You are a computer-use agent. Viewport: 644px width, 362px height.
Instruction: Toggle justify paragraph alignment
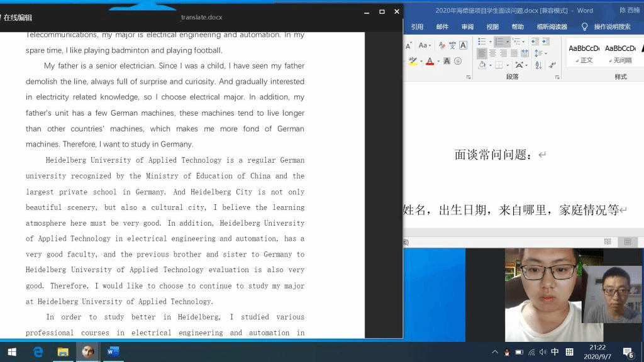click(514, 53)
